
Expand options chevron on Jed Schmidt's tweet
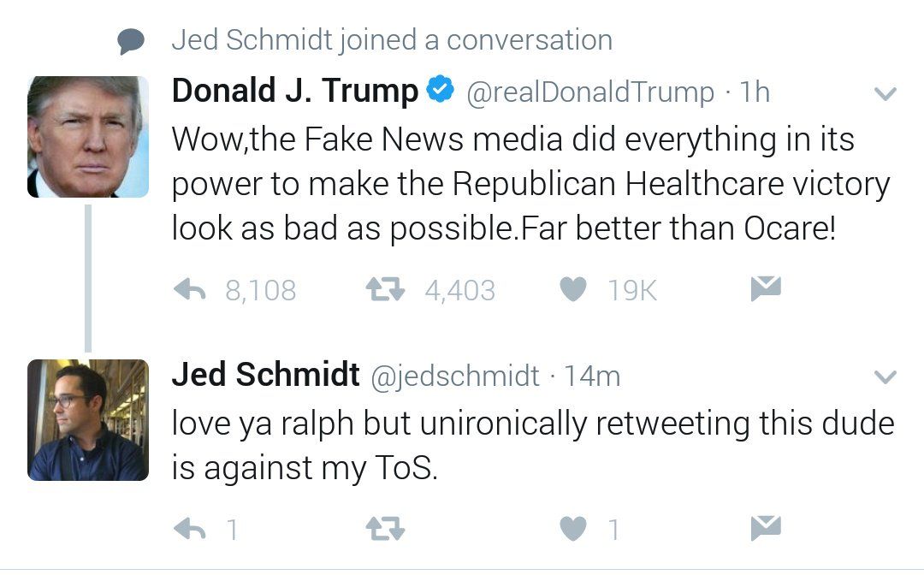click(885, 376)
